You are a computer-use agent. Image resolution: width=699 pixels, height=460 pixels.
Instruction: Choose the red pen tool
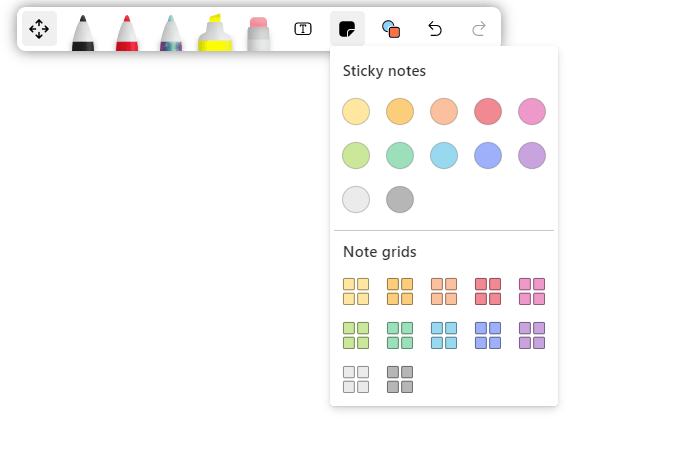pyautogui.click(x=127, y=32)
